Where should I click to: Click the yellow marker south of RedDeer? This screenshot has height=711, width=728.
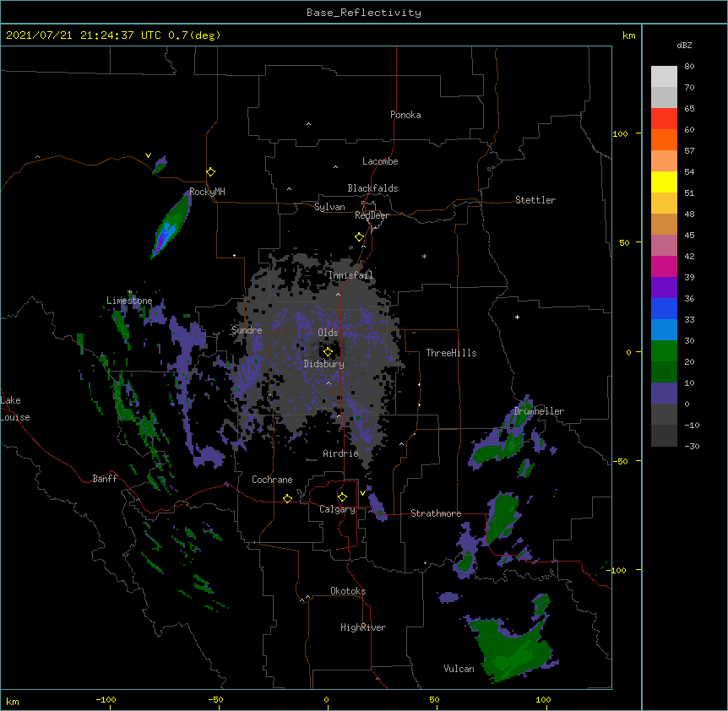359,237
